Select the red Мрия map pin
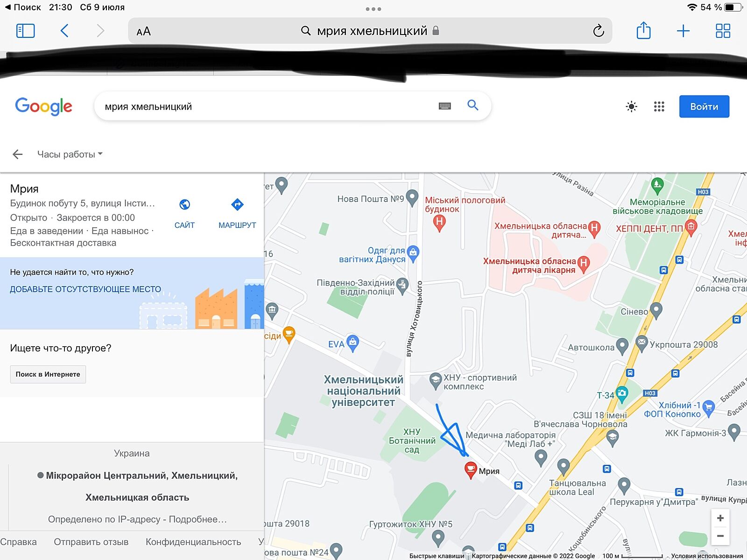This screenshot has height=560, width=747. pos(471,469)
